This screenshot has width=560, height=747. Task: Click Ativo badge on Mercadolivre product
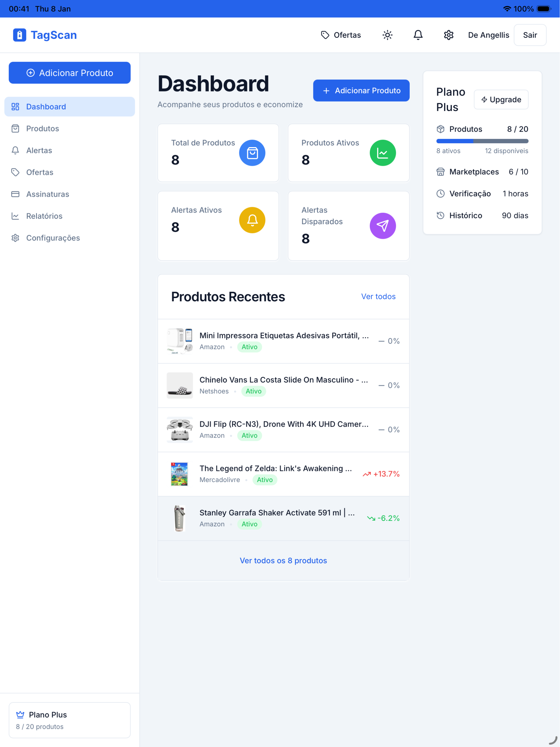pyautogui.click(x=265, y=480)
